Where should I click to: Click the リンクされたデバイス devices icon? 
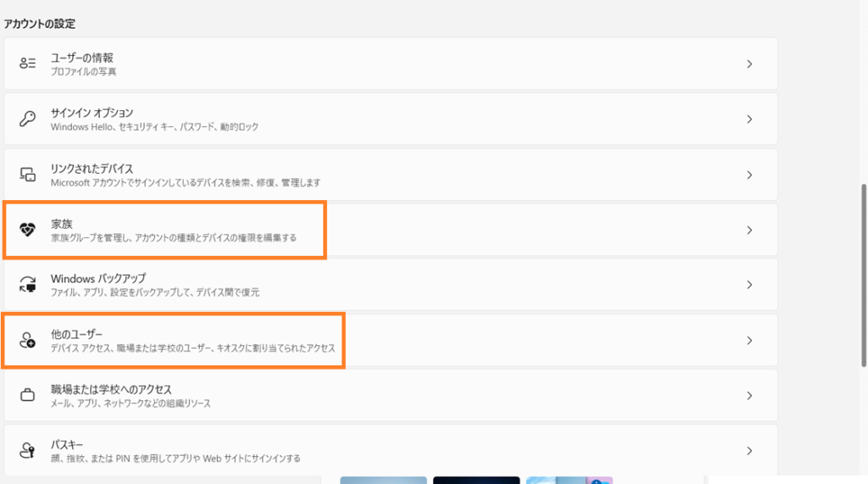coord(27,175)
